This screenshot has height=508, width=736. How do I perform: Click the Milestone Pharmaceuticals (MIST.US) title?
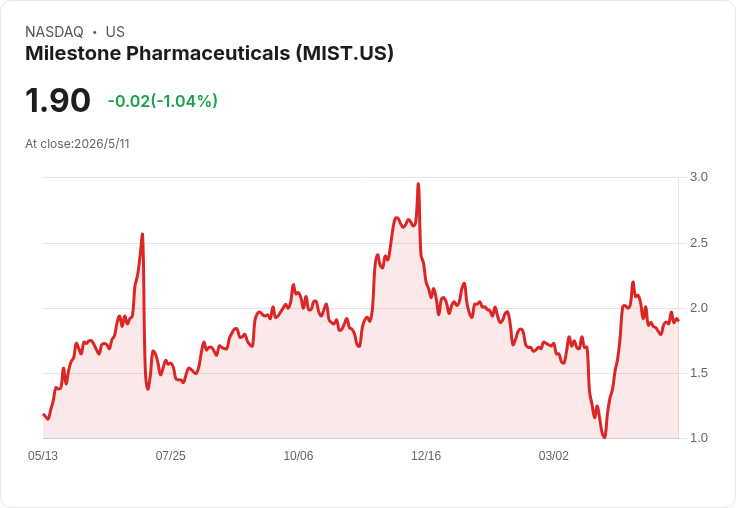point(209,54)
